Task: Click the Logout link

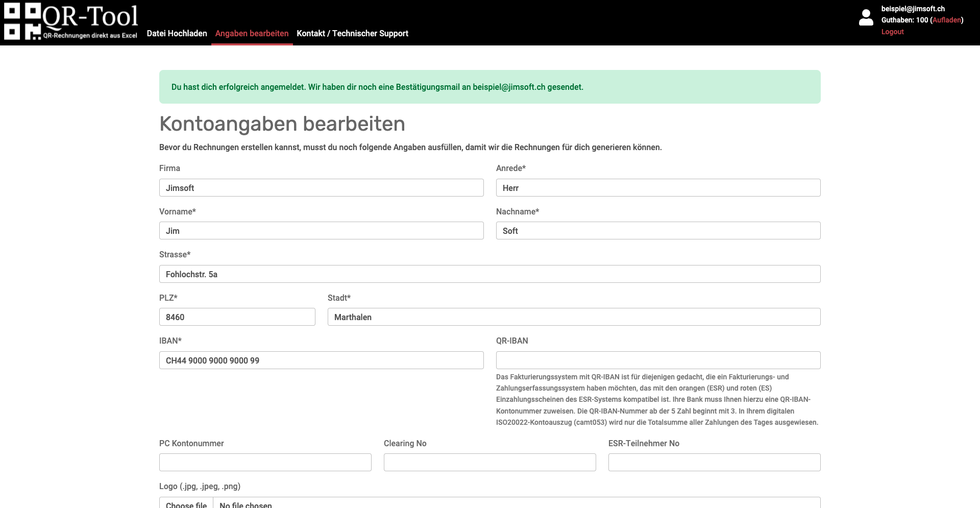Action: (892, 32)
